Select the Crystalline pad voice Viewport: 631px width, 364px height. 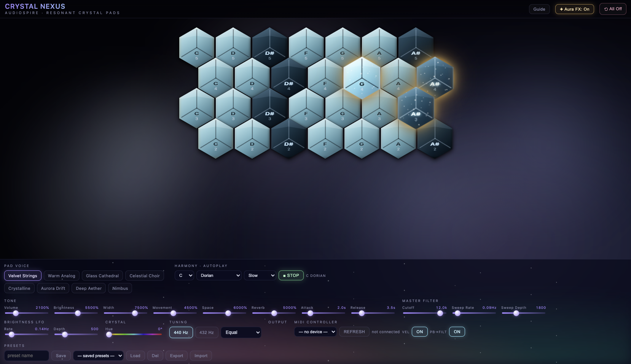pyautogui.click(x=19, y=288)
